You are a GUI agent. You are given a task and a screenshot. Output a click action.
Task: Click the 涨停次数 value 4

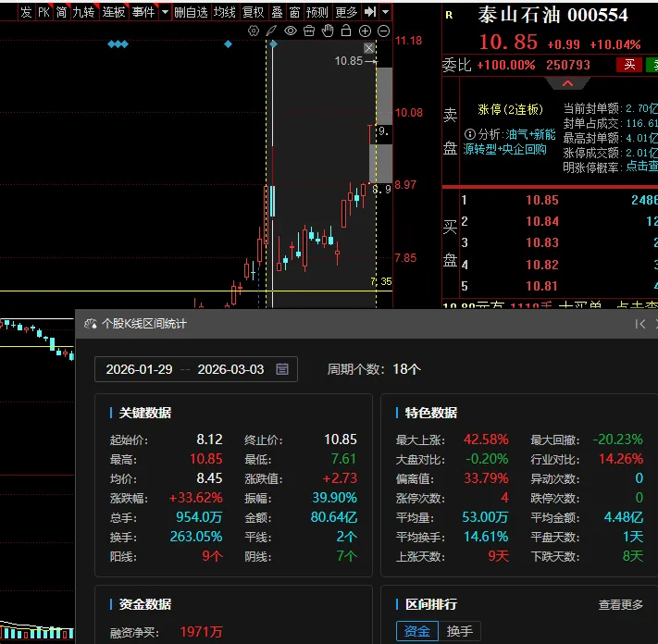tap(504, 498)
